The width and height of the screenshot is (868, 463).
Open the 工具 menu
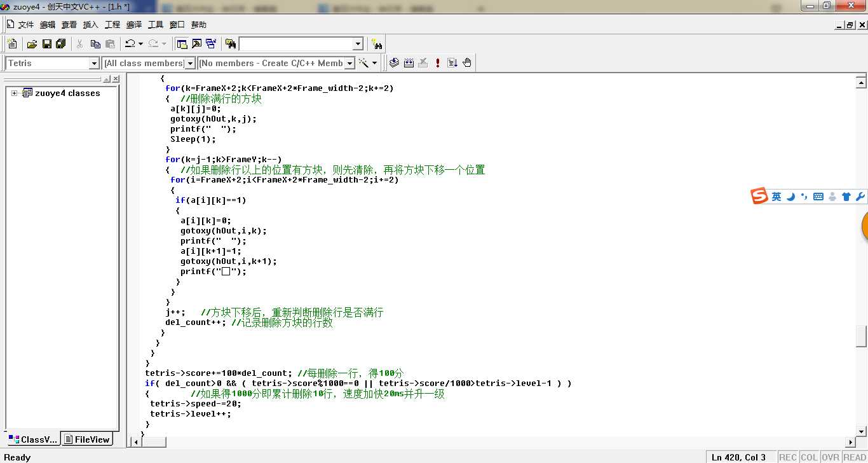156,25
